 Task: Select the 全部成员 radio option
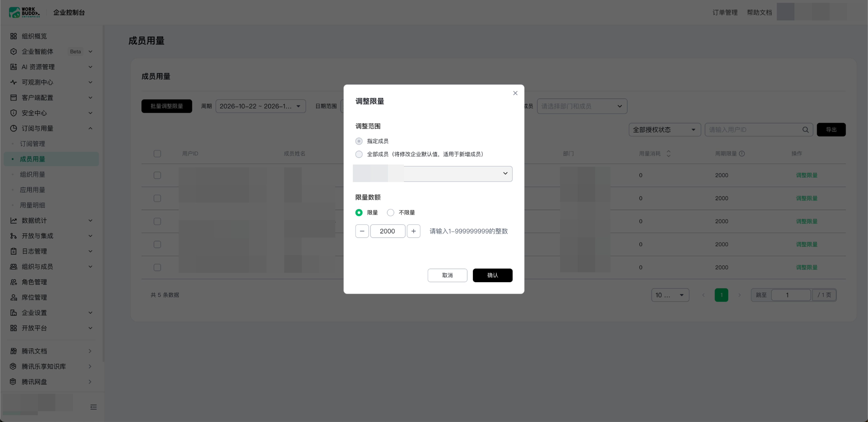359,154
